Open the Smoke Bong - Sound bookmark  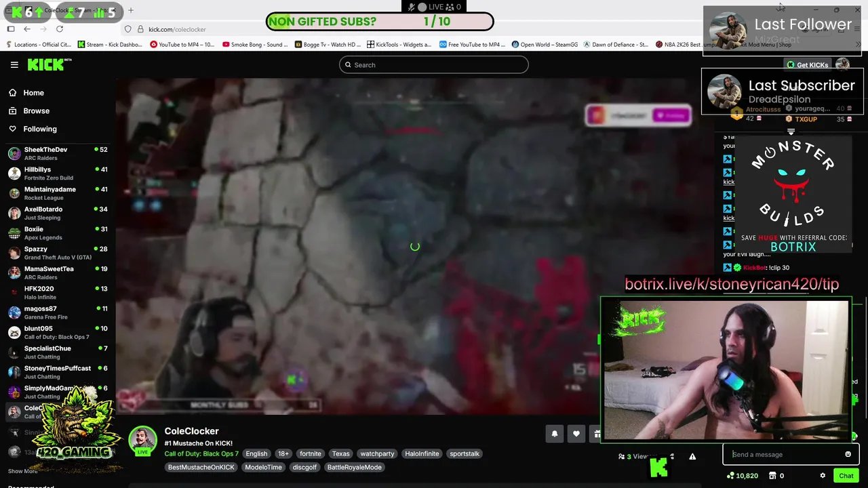coord(256,45)
